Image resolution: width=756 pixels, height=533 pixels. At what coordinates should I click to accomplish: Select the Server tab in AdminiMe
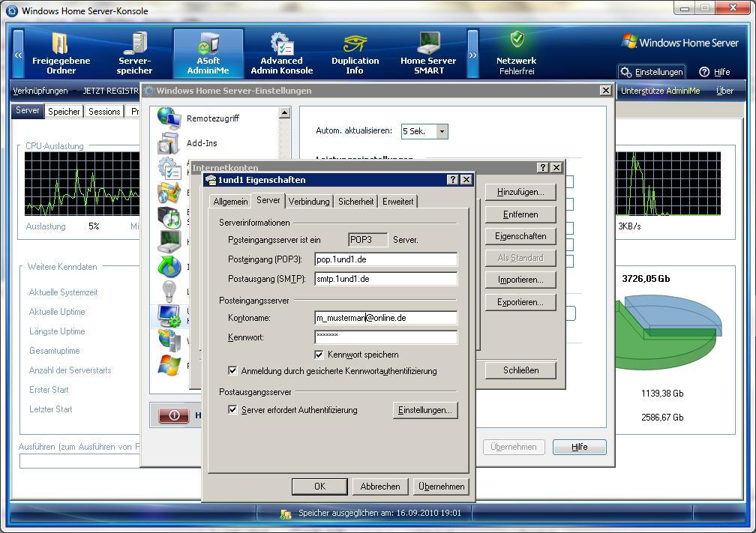(x=28, y=110)
